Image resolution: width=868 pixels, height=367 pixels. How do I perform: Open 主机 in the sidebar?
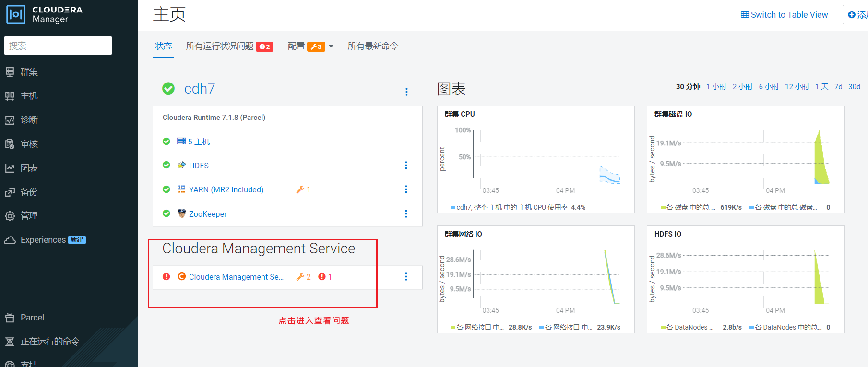[x=29, y=96]
